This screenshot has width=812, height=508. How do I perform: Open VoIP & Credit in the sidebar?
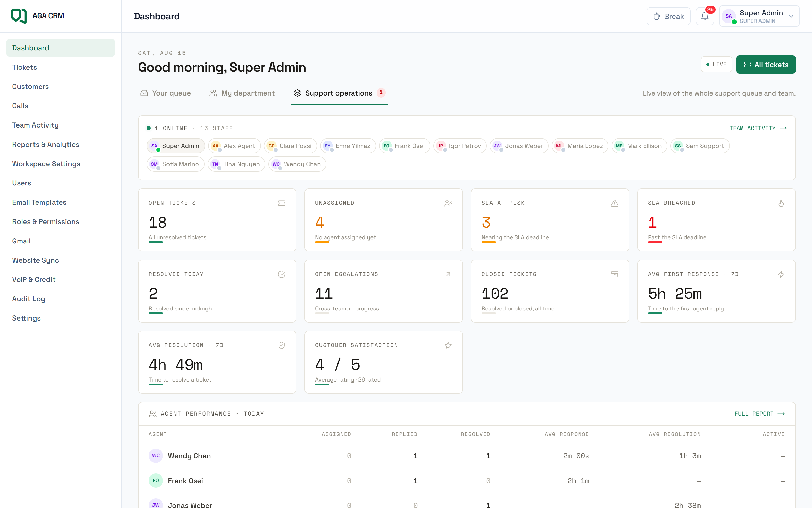click(x=60, y=280)
